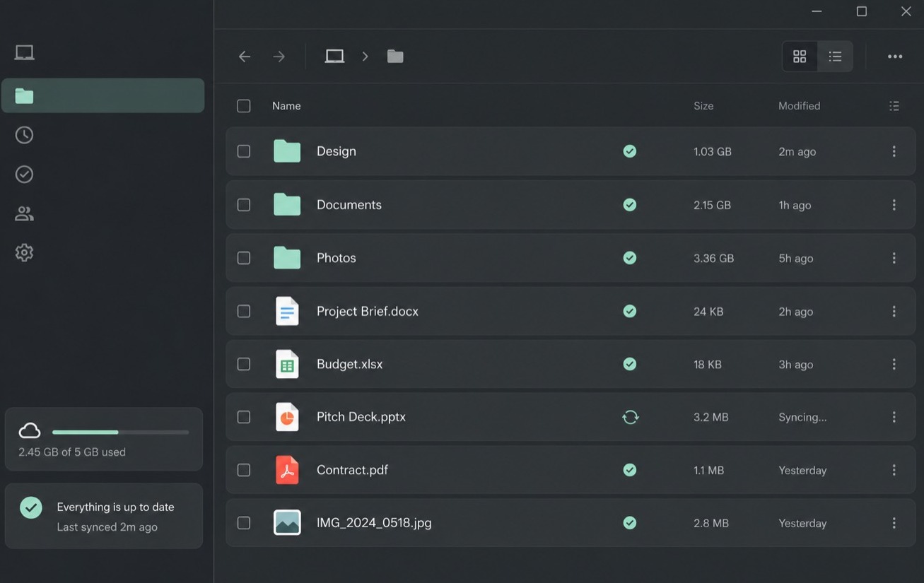
Task: Sort by the Modified column header
Action: [800, 106]
